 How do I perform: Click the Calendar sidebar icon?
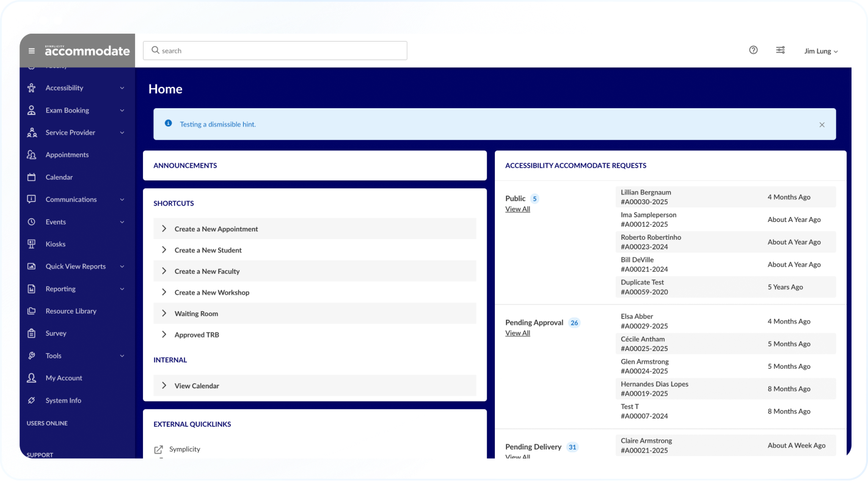[32, 177]
